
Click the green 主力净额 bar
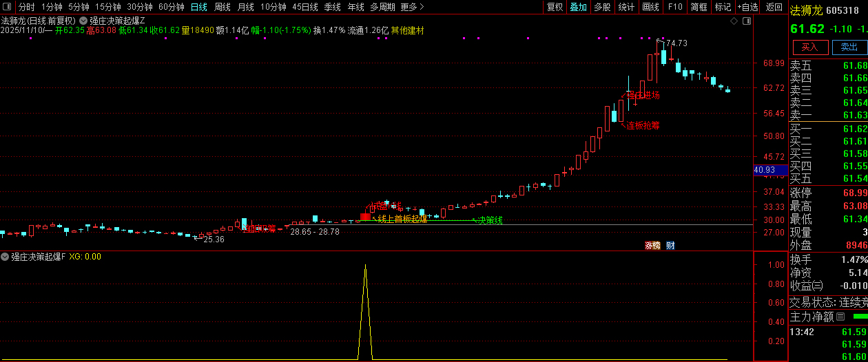(x=860, y=317)
